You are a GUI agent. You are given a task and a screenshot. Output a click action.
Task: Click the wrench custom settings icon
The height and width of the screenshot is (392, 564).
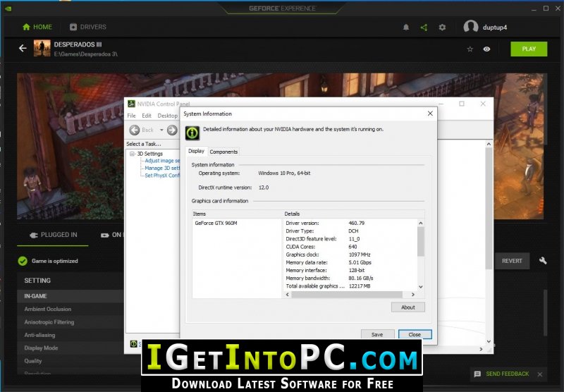pyautogui.click(x=543, y=261)
